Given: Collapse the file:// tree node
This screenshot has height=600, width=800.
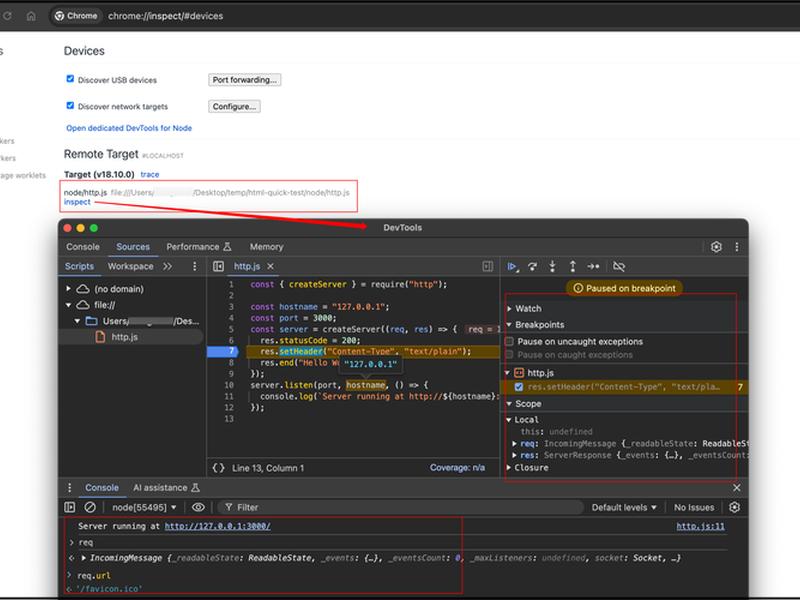Looking at the screenshot, I should tap(68, 305).
